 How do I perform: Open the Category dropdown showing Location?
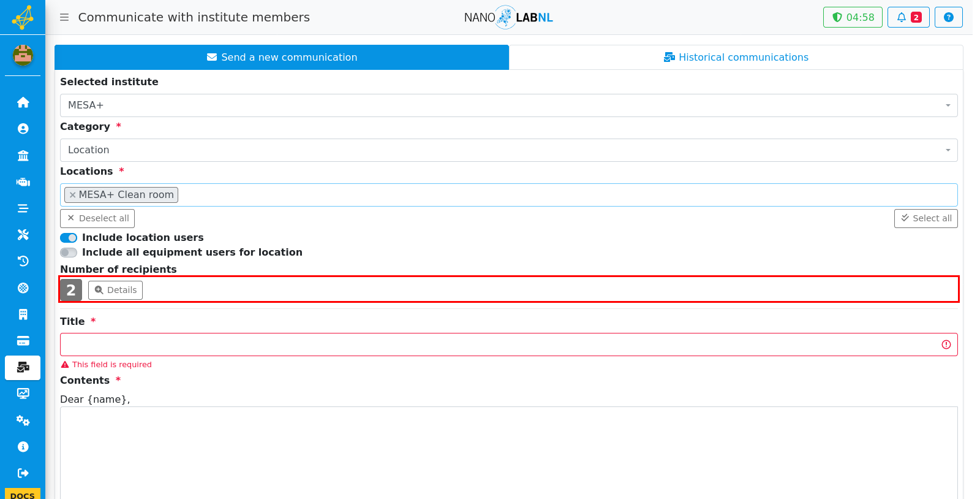point(508,150)
